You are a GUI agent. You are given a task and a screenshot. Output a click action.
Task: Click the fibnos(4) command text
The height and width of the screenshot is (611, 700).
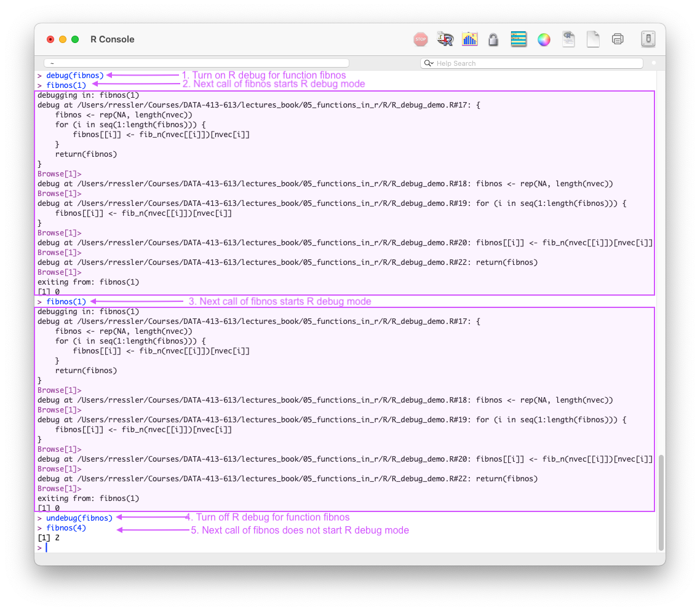tap(66, 527)
